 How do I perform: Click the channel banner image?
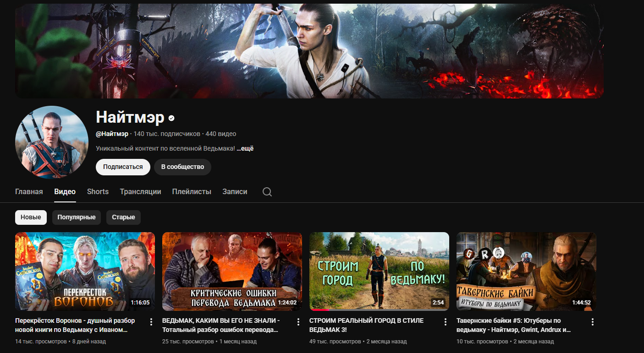(x=309, y=51)
